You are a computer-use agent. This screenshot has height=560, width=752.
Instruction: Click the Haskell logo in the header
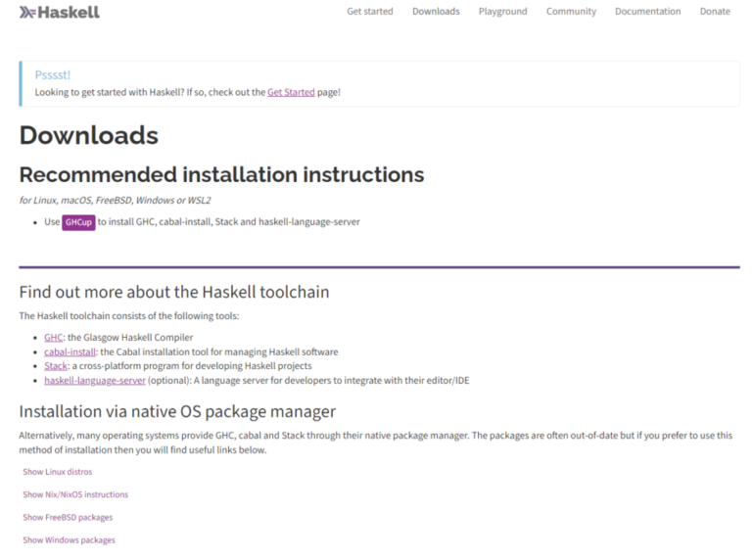coord(60,12)
